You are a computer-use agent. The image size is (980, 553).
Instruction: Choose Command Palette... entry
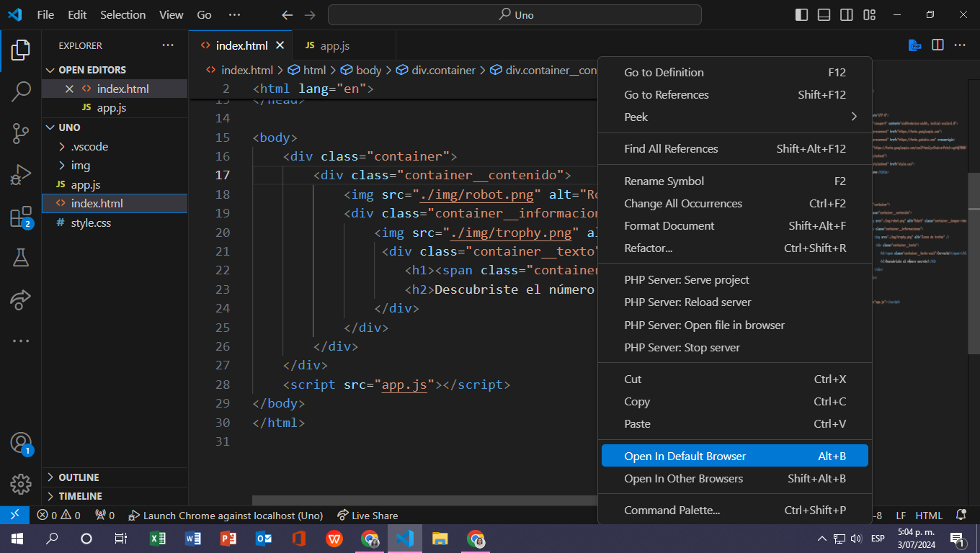point(735,510)
